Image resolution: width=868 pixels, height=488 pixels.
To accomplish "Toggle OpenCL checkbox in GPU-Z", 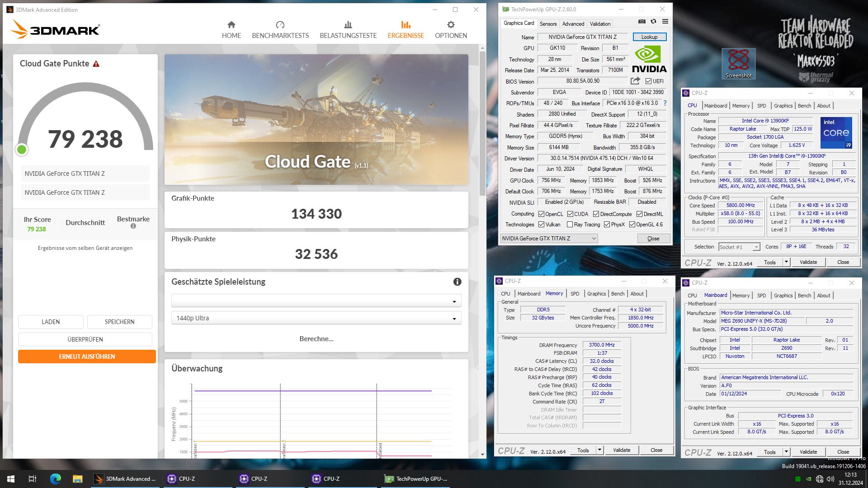I will pos(541,214).
